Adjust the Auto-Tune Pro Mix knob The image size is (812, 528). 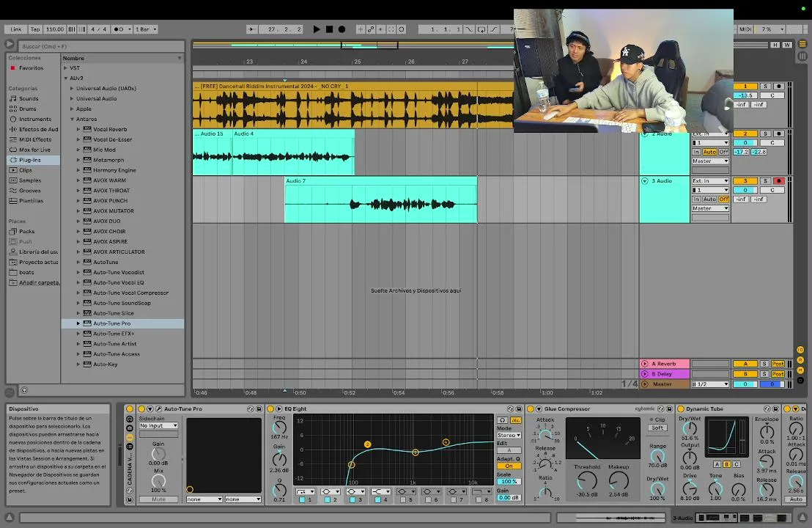[x=158, y=481]
